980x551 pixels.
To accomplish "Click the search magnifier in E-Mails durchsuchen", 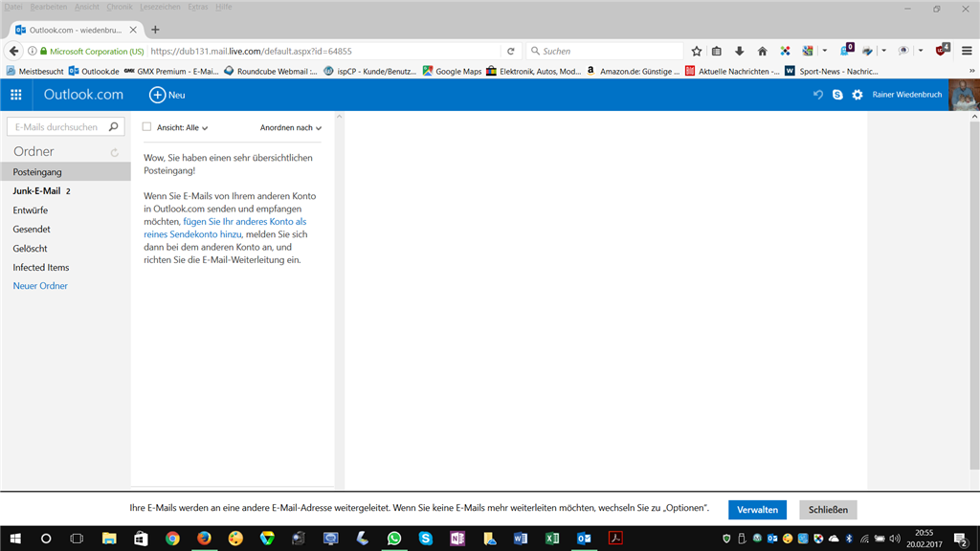I will [114, 127].
